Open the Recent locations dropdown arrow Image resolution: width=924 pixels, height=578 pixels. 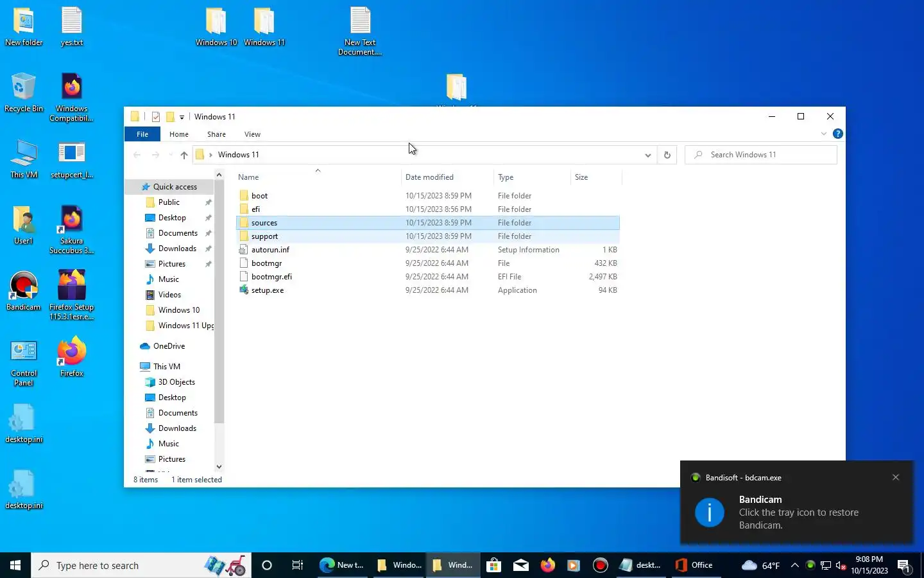170,155
